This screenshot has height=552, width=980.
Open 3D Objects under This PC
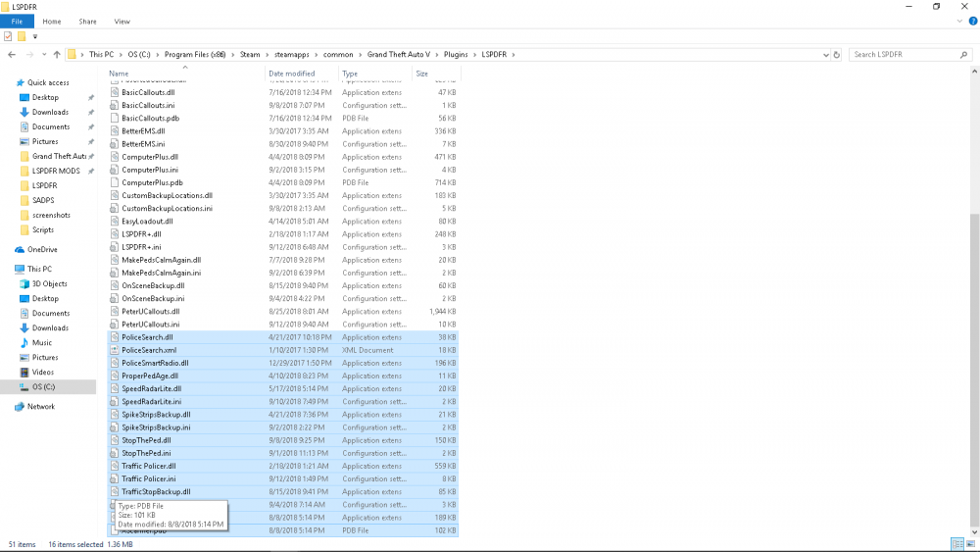49,283
